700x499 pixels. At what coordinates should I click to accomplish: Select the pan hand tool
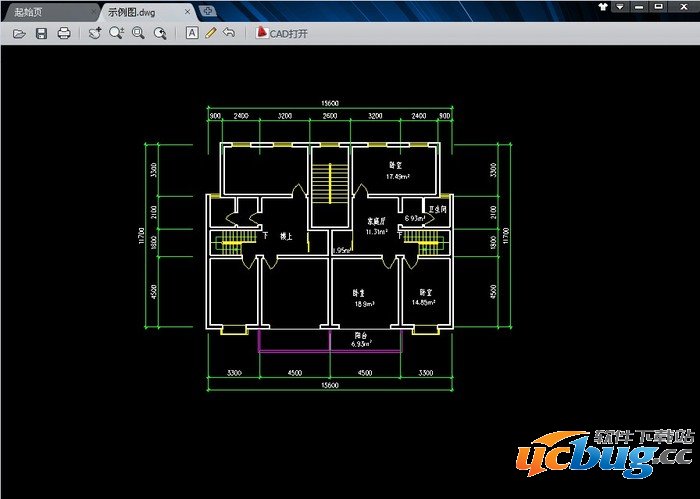(95, 33)
